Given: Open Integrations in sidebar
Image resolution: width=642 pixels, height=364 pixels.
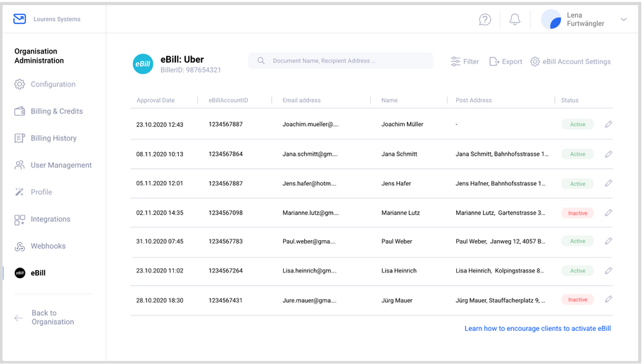Looking at the screenshot, I should (x=51, y=219).
